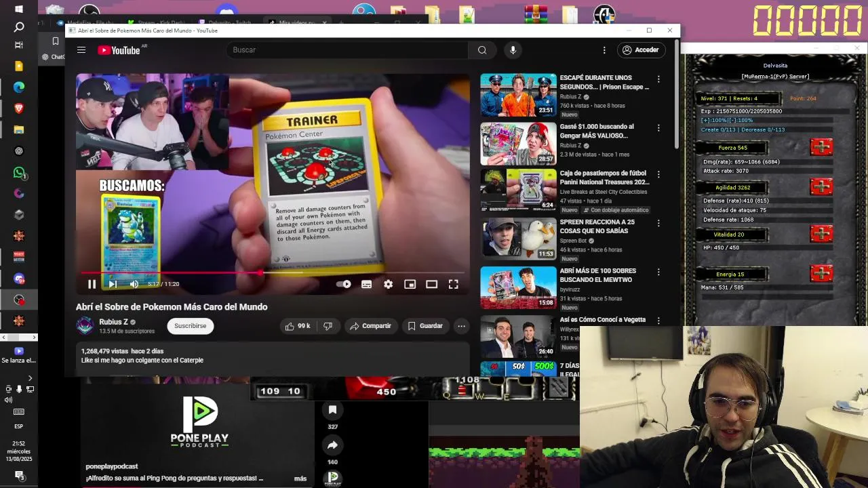Open the poneplaypodcast account name
Image resolution: width=868 pixels, height=488 pixels.
[112, 466]
